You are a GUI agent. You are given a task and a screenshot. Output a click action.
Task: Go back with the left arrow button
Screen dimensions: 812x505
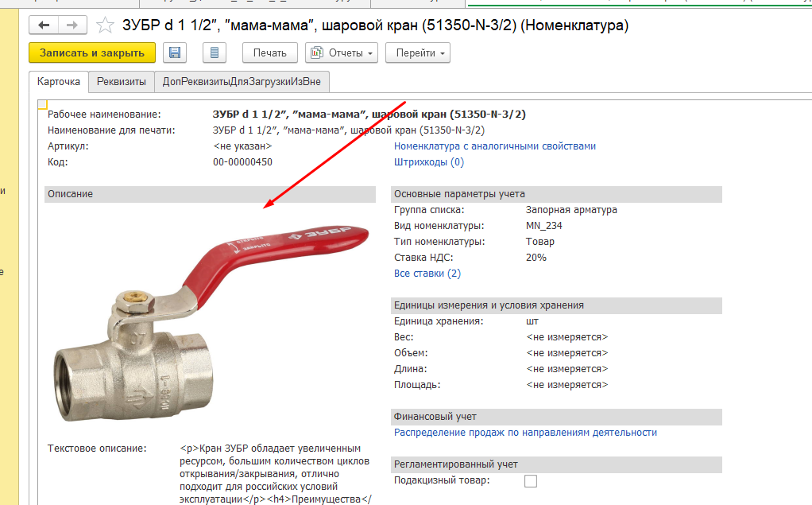click(x=44, y=25)
